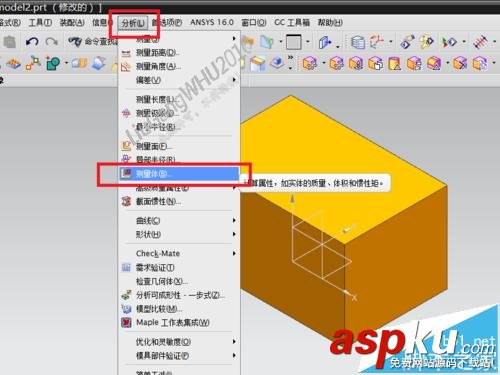Click the sketch plane icon with orange grid
This screenshot has height=375, width=500.
tap(13, 63)
